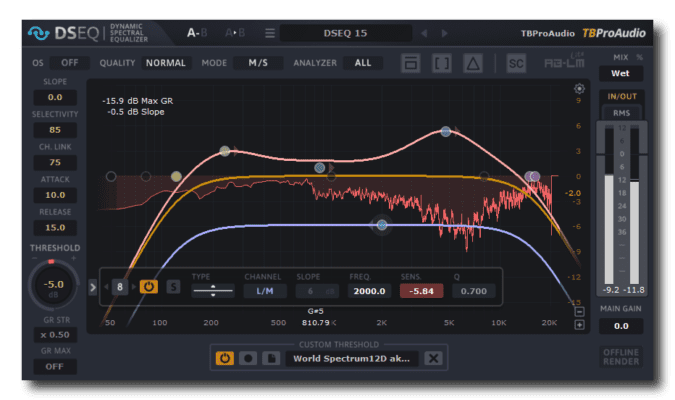This screenshot has width=675, height=400.
Task: Open the band CHANNEL L/M dropdown
Action: tap(264, 291)
